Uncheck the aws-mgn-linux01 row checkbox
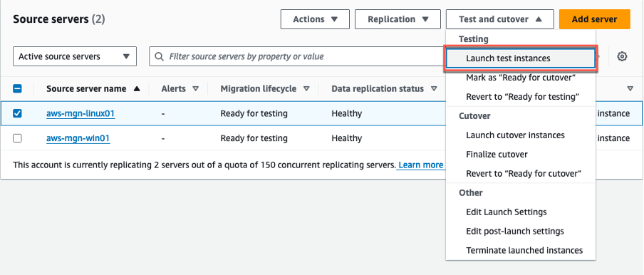Viewport: 644px width, 275px height. point(17,113)
